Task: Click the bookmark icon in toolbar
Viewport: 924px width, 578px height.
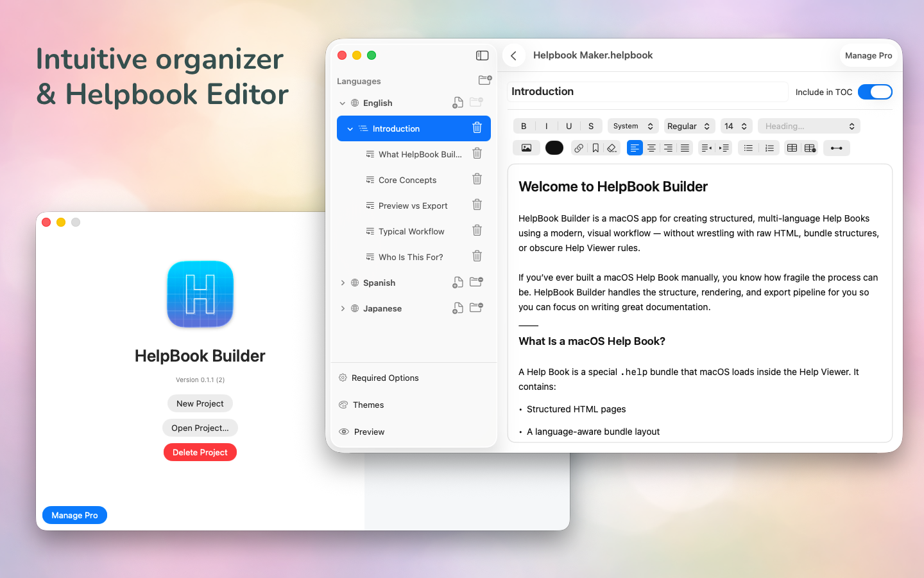Action: [x=595, y=148]
